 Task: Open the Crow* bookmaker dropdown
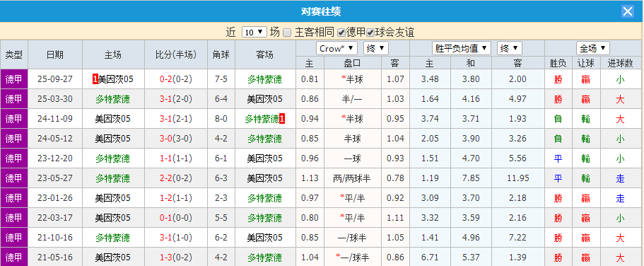(336, 49)
